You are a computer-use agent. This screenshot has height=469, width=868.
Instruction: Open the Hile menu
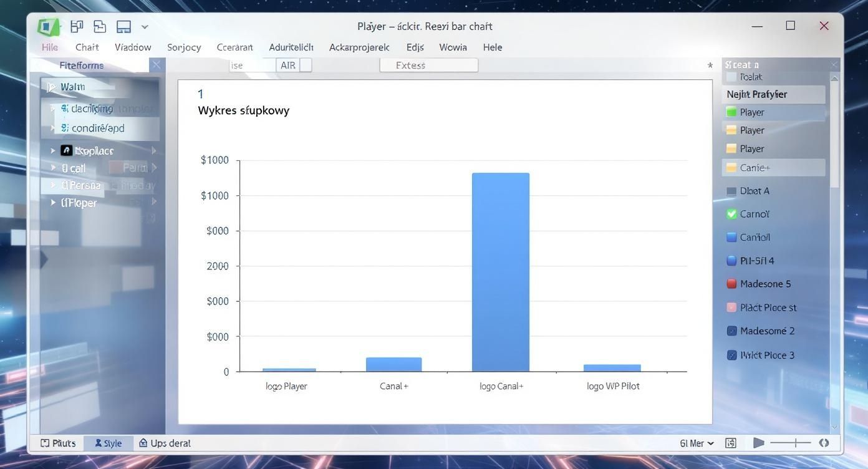(50, 47)
